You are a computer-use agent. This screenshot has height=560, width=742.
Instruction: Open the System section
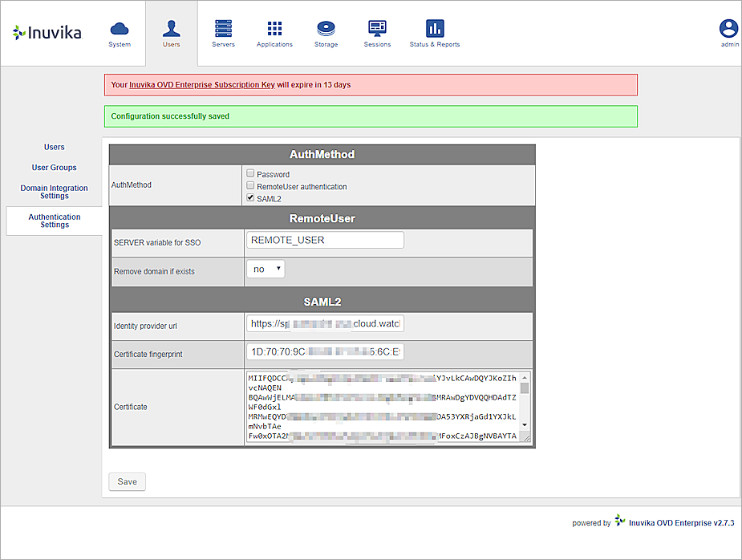[119, 32]
